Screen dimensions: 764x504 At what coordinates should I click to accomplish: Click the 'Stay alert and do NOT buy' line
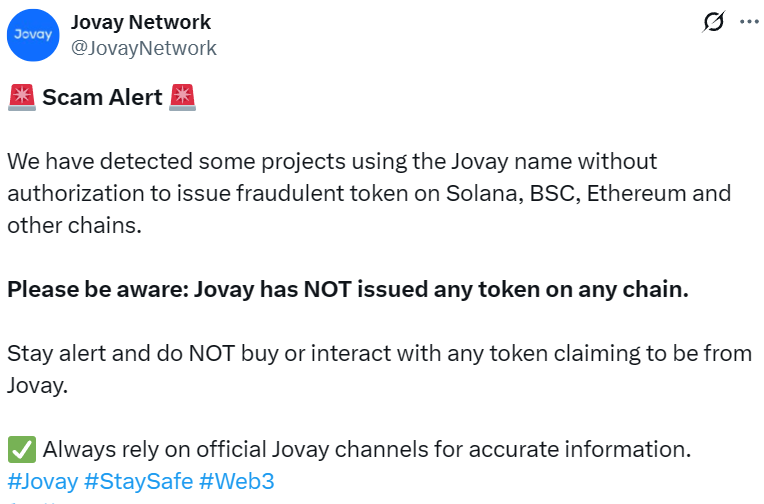(379, 354)
